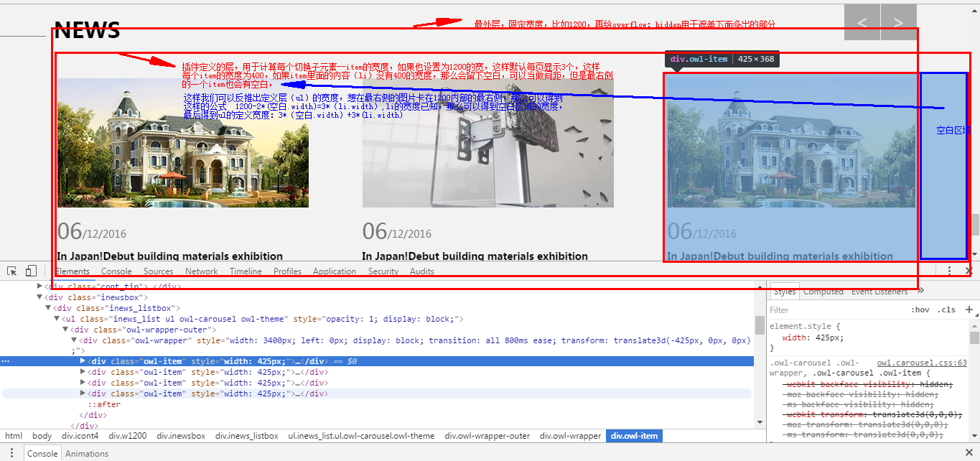The width and height of the screenshot is (980, 461).
Task: Toggle the .cls class editor button
Action: tap(948, 309)
